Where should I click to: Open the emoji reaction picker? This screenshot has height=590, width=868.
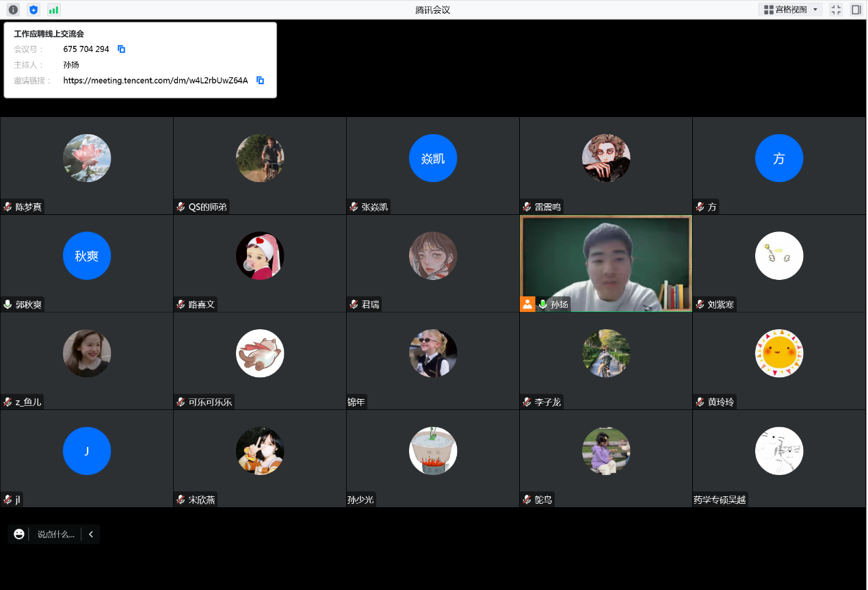[19, 534]
